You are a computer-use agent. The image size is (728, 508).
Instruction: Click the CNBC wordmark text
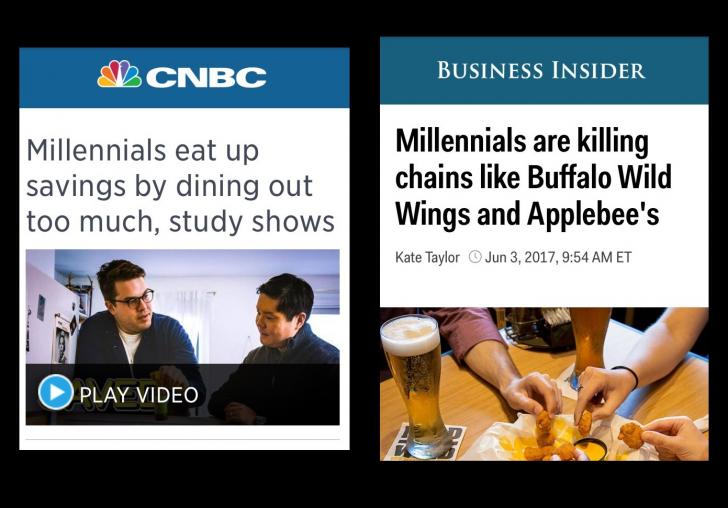tap(207, 77)
